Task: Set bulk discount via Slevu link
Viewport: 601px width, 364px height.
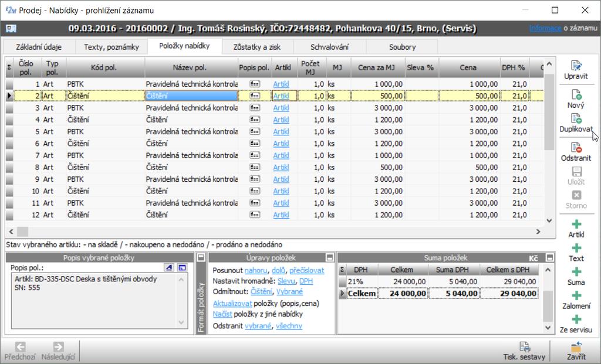Action: 286,281
